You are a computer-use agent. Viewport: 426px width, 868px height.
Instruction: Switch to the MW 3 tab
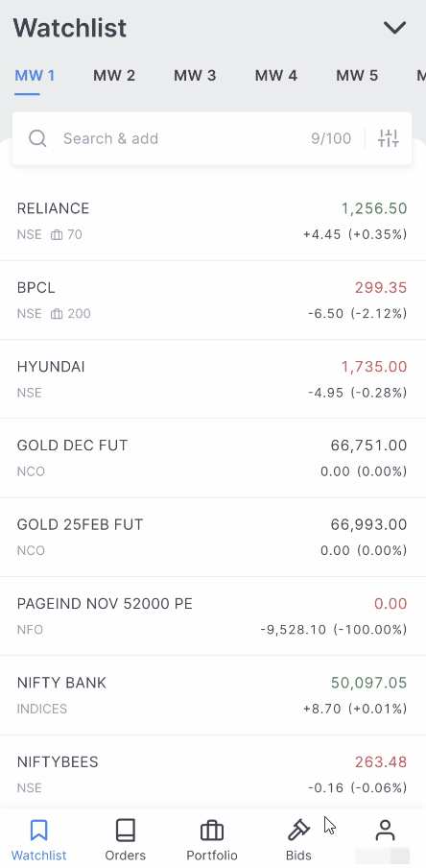click(195, 75)
